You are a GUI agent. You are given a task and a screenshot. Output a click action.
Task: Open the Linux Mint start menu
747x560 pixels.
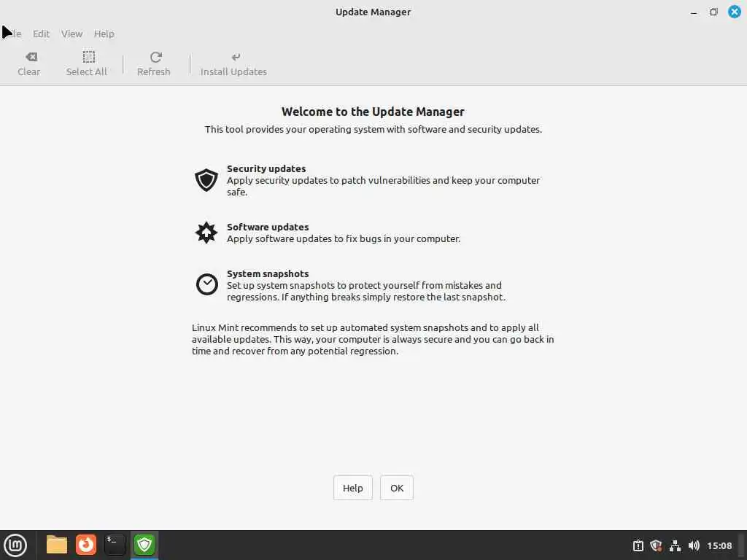coord(15,545)
